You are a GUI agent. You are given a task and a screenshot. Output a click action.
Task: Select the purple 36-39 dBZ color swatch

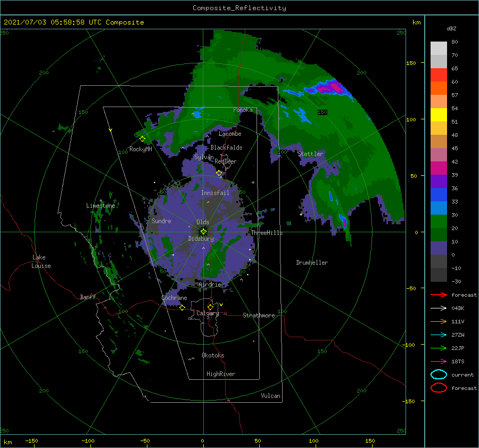click(439, 182)
